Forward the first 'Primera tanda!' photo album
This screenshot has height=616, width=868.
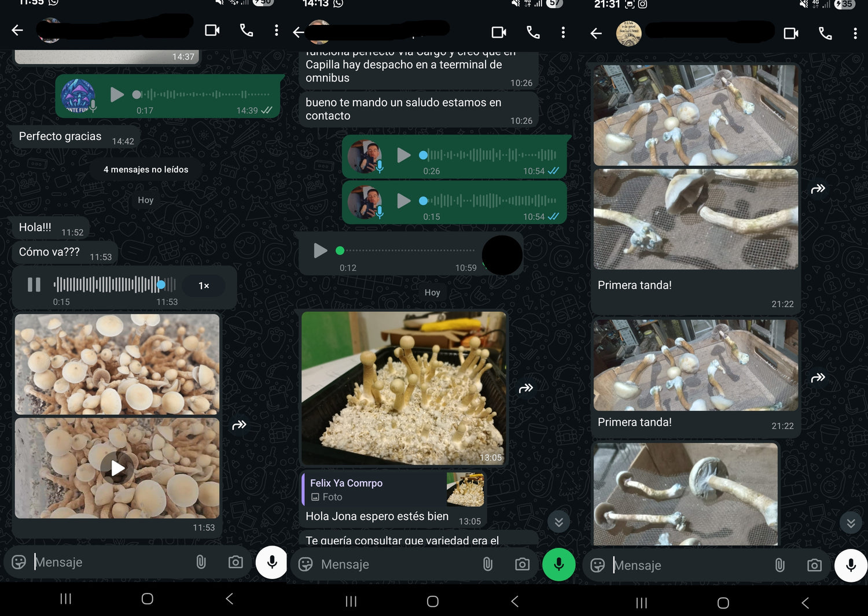818,189
